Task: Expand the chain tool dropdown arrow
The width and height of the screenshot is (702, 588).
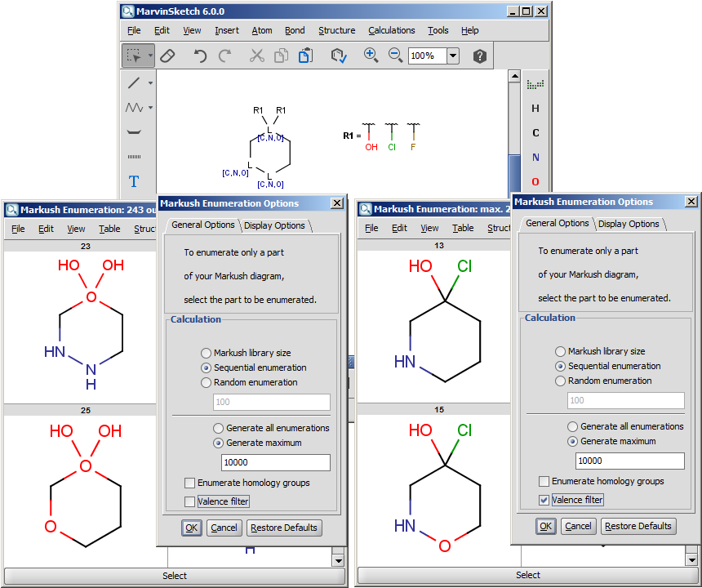Action: [x=150, y=108]
